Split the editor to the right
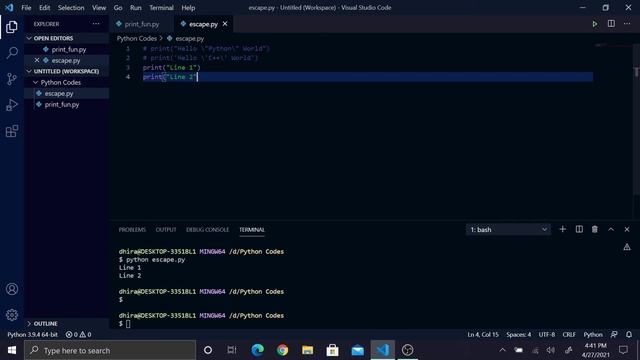640x360 pixels. pos(611,24)
